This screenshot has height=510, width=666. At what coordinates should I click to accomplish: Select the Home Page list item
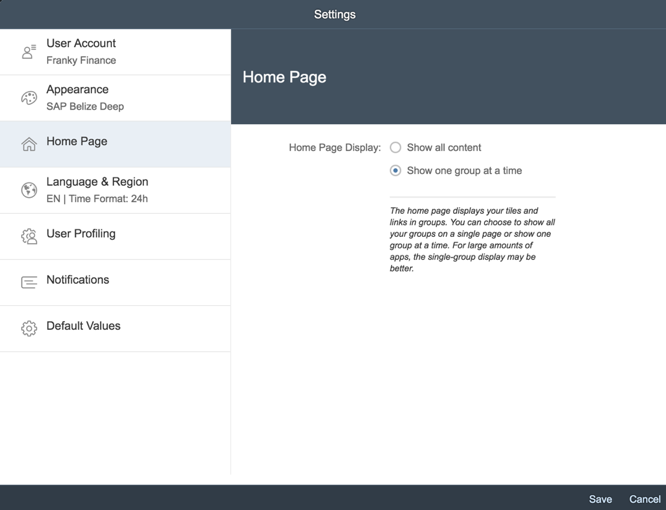pyautogui.click(x=115, y=144)
